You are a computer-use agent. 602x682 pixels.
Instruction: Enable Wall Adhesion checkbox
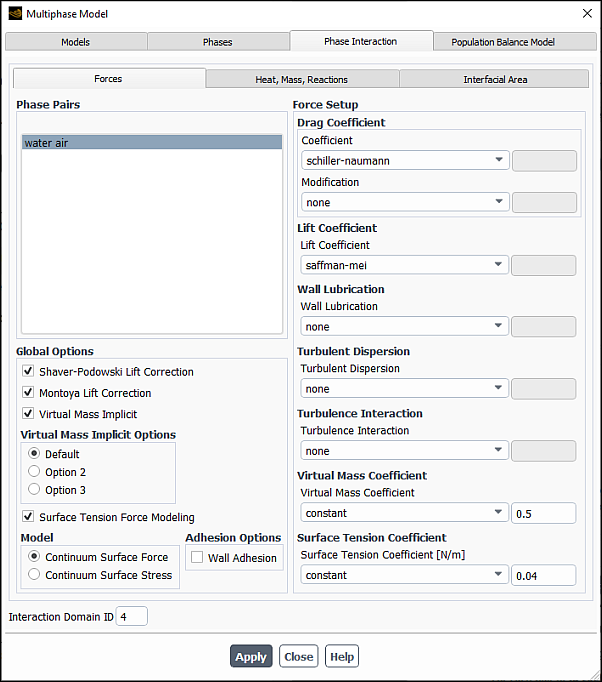point(197,558)
